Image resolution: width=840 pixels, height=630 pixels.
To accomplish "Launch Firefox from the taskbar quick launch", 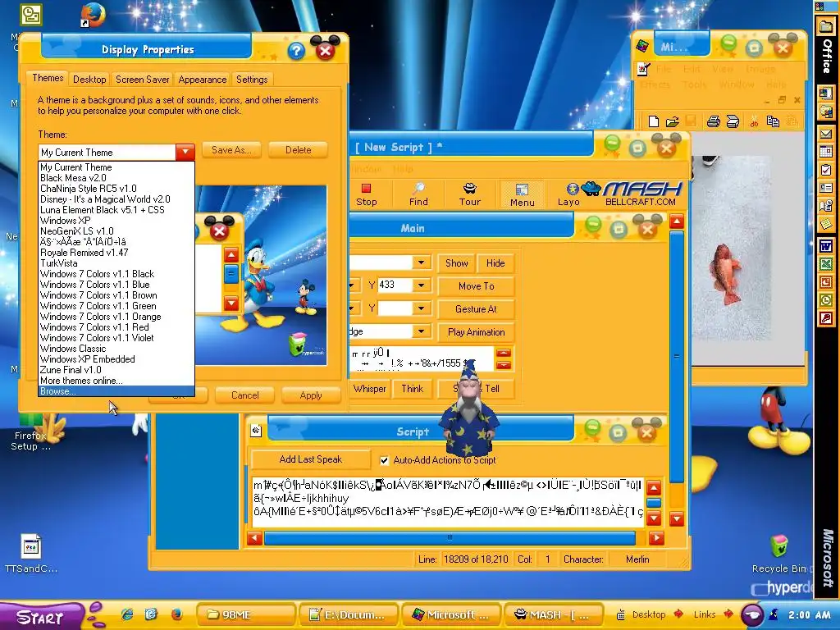I will pyautogui.click(x=176, y=614).
